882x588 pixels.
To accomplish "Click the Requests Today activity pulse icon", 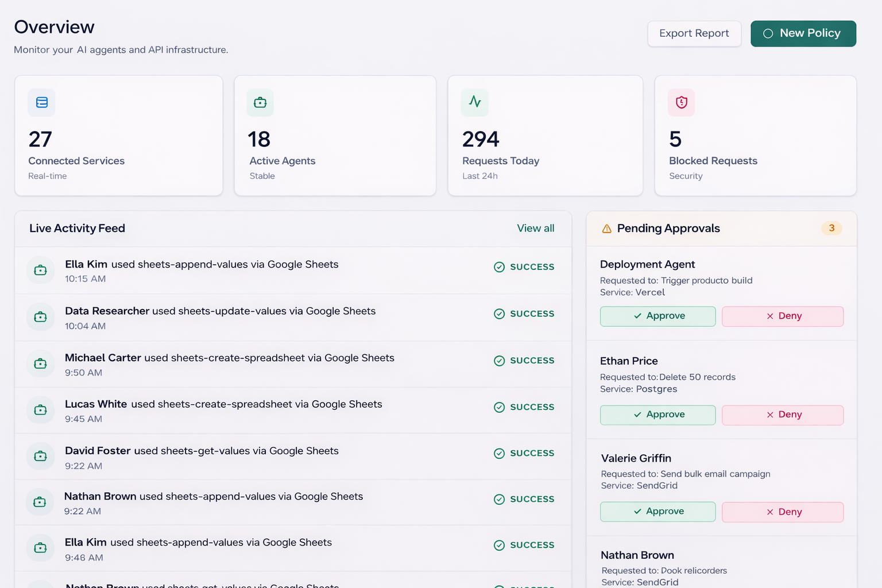I will pos(475,102).
